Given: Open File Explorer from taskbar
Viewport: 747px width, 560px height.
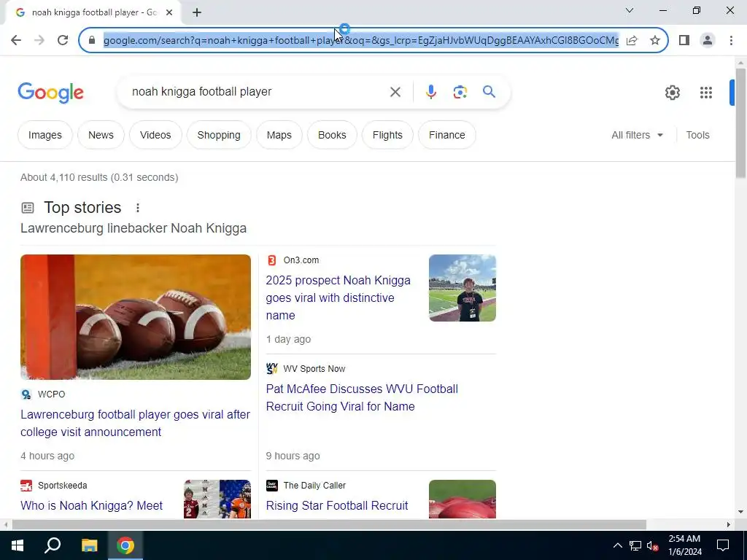Looking at the screenshot, I should click(x=89, y=545).
